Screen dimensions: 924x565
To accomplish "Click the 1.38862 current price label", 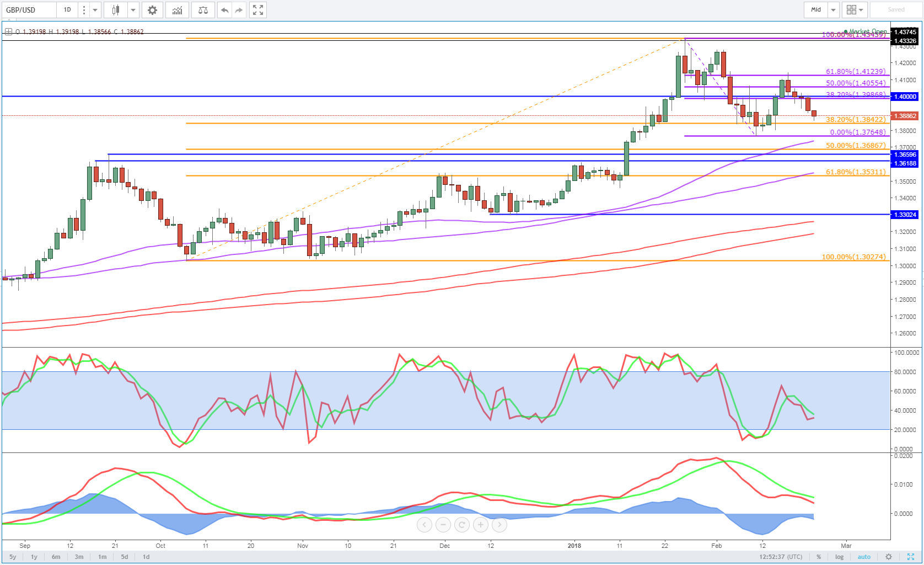I will [x=905, y=116].
